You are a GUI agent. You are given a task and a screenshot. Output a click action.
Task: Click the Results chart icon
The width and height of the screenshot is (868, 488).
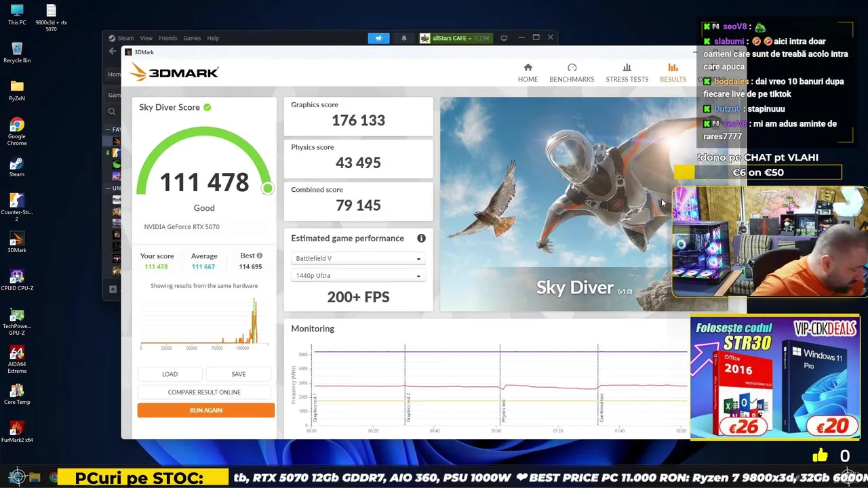click(673, 68)
